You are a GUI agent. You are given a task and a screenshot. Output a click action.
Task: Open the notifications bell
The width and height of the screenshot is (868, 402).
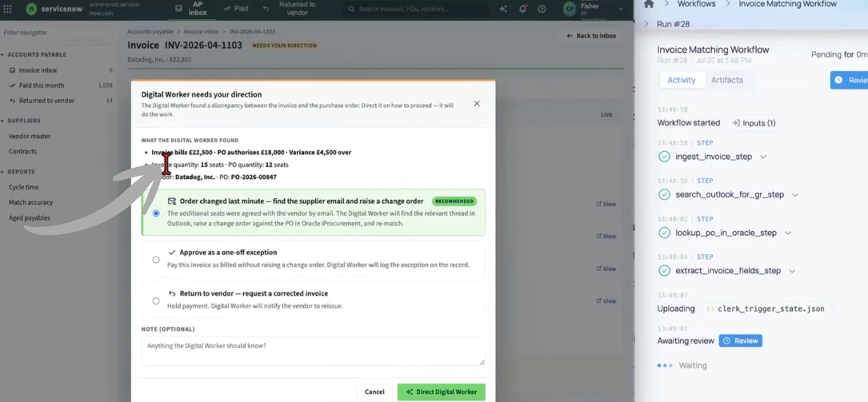click(522, 9)
